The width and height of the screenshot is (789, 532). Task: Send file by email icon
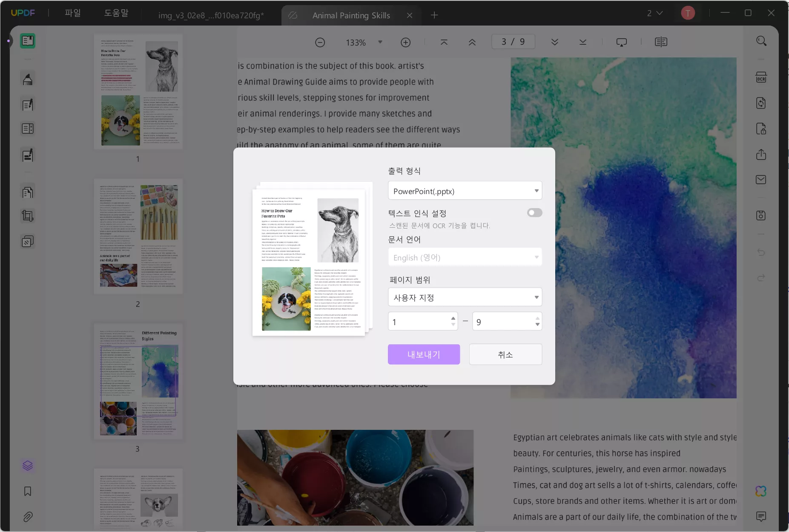pyautogui.click(x=761, y=180)
